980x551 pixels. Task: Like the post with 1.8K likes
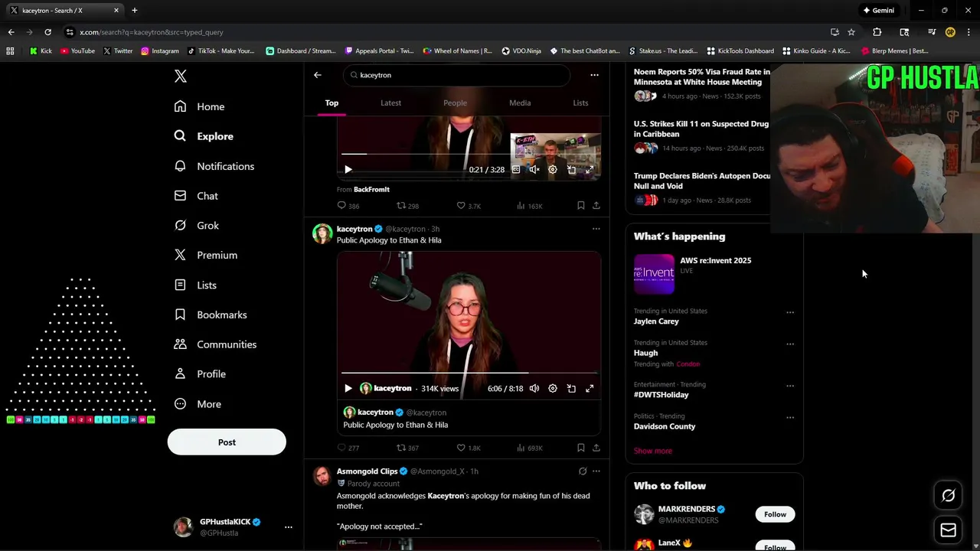coord(468,448)
